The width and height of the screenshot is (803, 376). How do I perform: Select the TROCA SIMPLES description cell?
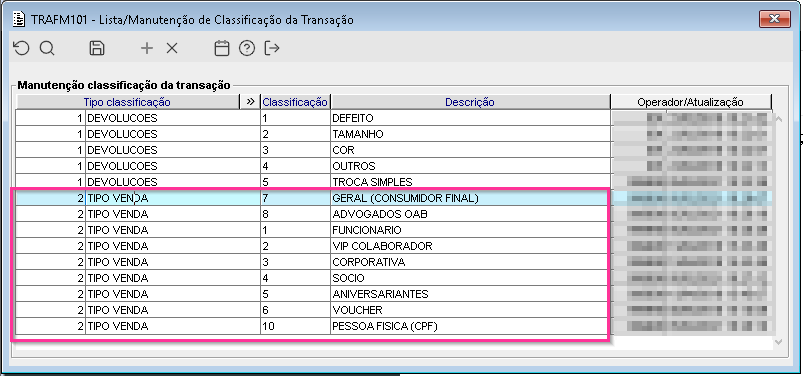point(470,182)
